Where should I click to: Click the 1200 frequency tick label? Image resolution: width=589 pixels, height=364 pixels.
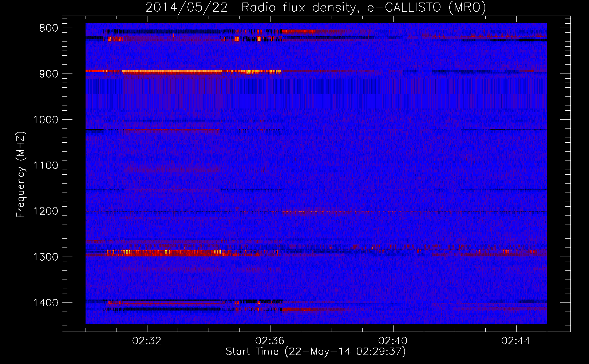pyautogui.click(x=46, y=211)
